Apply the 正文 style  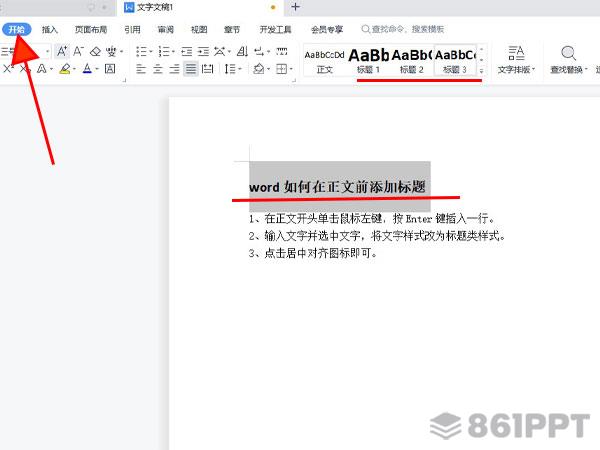[x=324, y=61]
